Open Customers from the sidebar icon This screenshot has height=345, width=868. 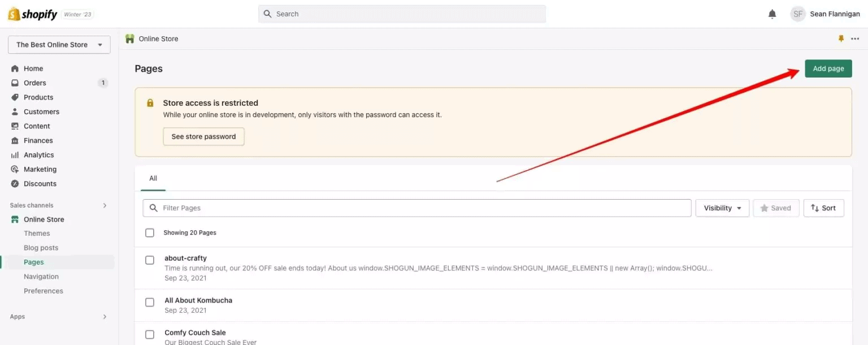(15, 111)
